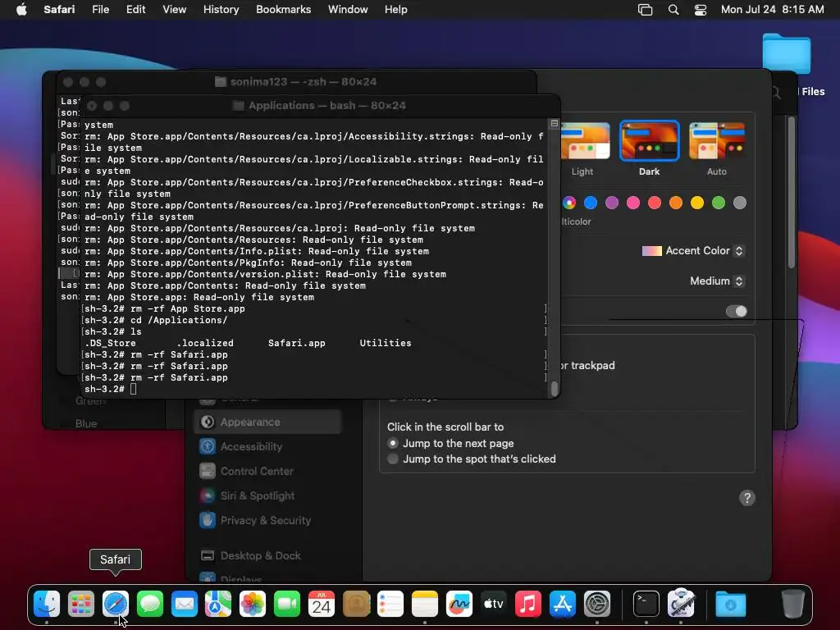Open Calendar showing 24 in Dock
This screenshot has height=630, width=840.
click(322, 604)
